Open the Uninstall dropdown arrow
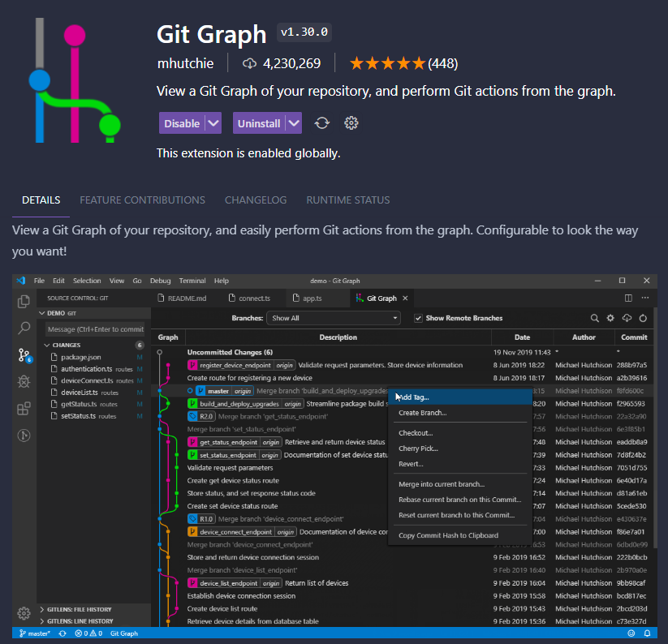 click(x=294, y=123)
